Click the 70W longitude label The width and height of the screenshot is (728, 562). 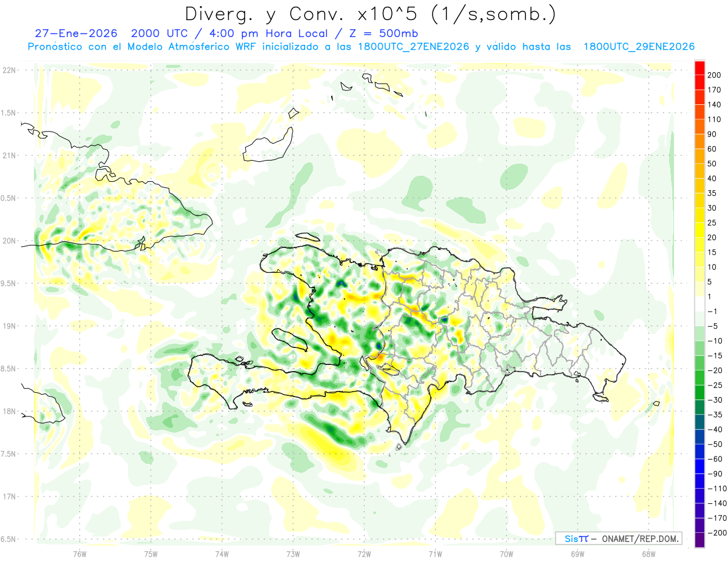point(506,553)
